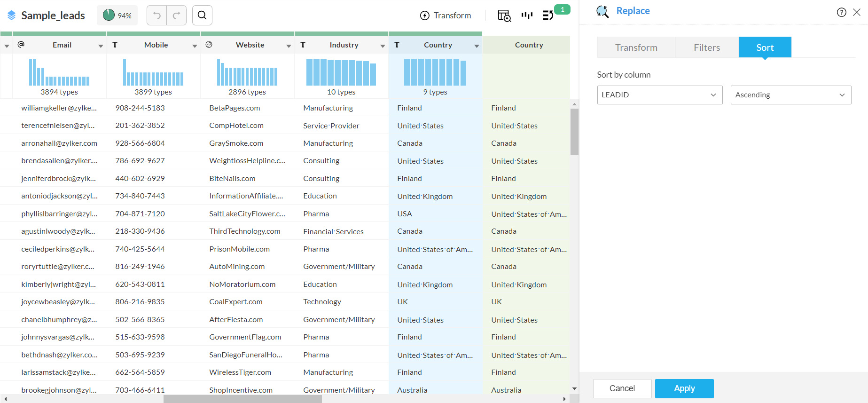Image resolution: width=868 pixels, height=403 pixels.
Task: Expand the Email column header dropdown
Action: [101, 46]
